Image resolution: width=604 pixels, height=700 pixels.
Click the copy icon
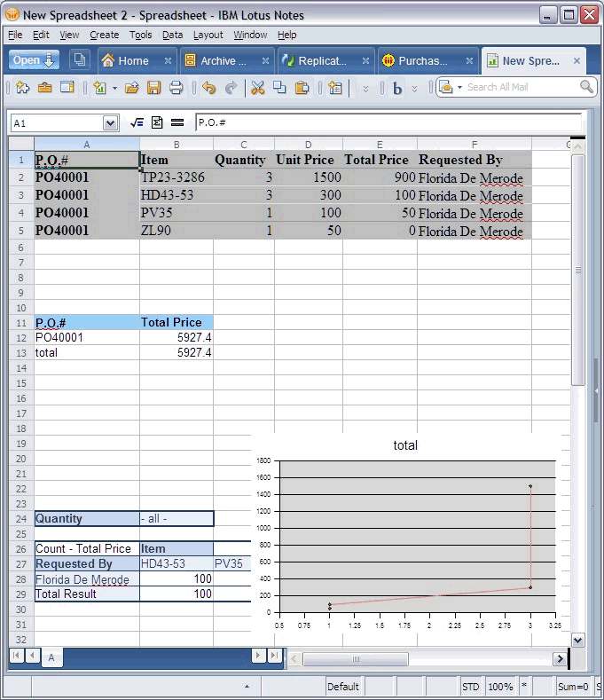coord(279,87)
